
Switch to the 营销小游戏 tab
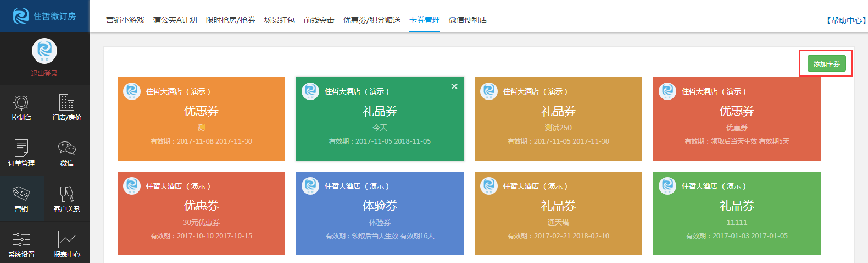[125, 20]
